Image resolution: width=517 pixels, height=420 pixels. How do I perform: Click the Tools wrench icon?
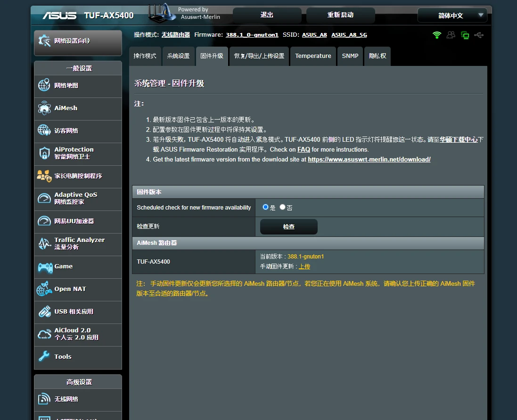click(44, 356)
